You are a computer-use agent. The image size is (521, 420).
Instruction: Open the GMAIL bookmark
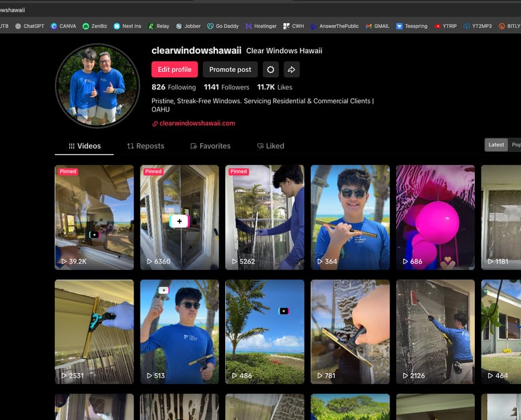[377, 26]
